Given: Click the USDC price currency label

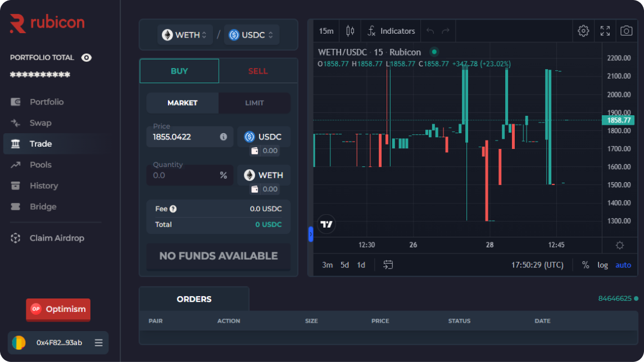Looking at the screenshot, I should tap(264, 137).
